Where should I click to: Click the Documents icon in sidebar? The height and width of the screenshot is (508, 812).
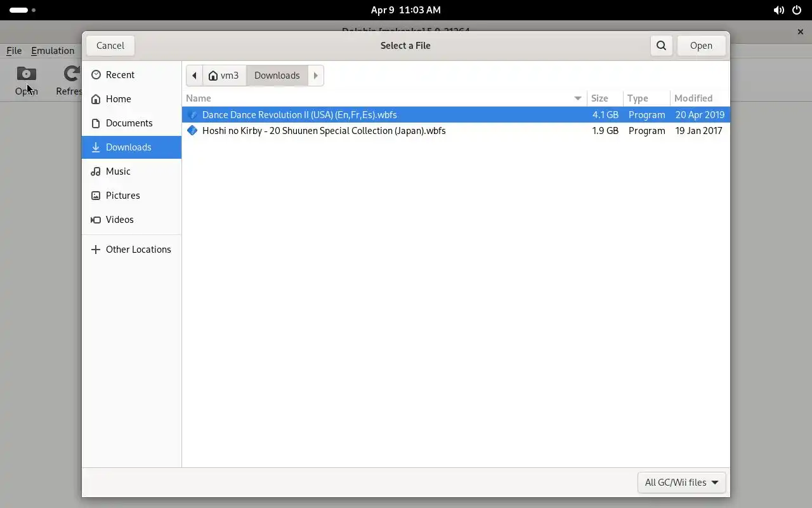pyautogui.click(x=96, y=123)
